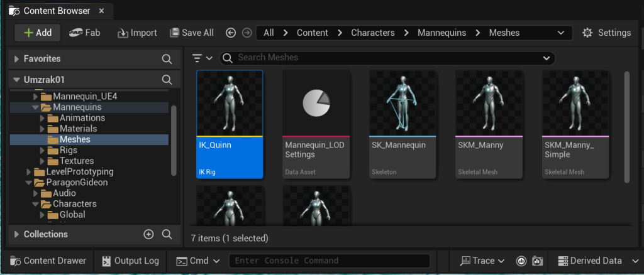Click the All breadcrumb
The image size is (644, 275).
pyautogui.click(x=269, y=33)
